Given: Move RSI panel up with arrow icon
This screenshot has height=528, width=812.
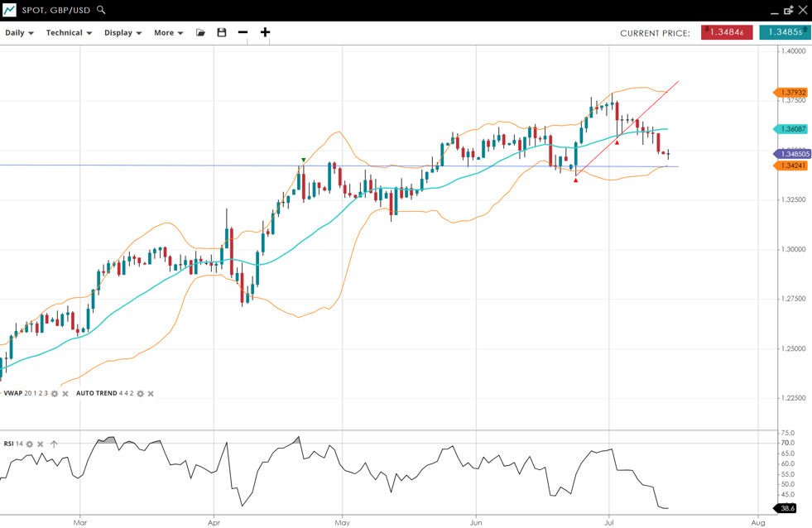Looking at the screenshot, I should point(54,444).
